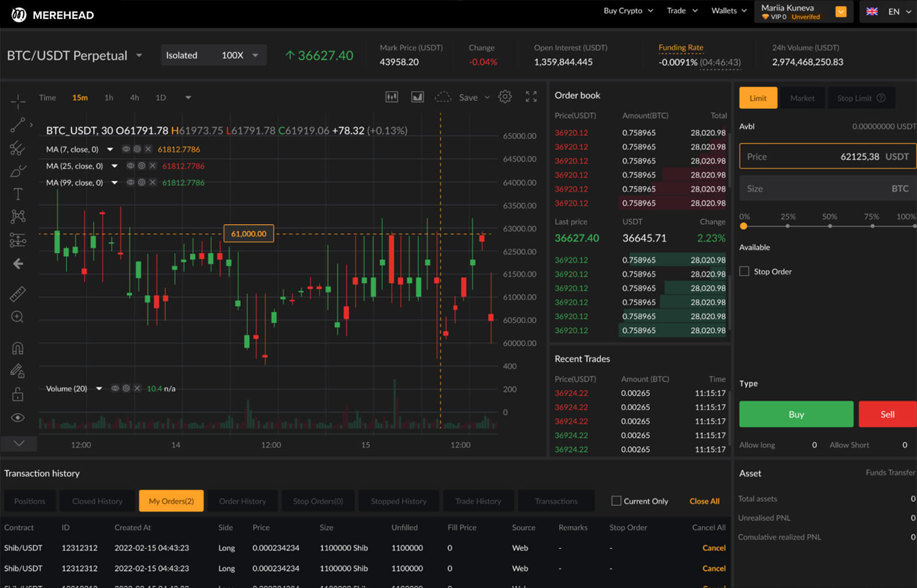Select the text annotation tool

coord(18,194)
